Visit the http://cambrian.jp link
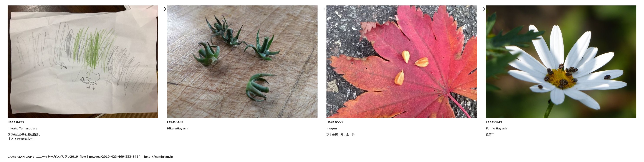This screenshot has height=162, width=644. pos(159,157)
